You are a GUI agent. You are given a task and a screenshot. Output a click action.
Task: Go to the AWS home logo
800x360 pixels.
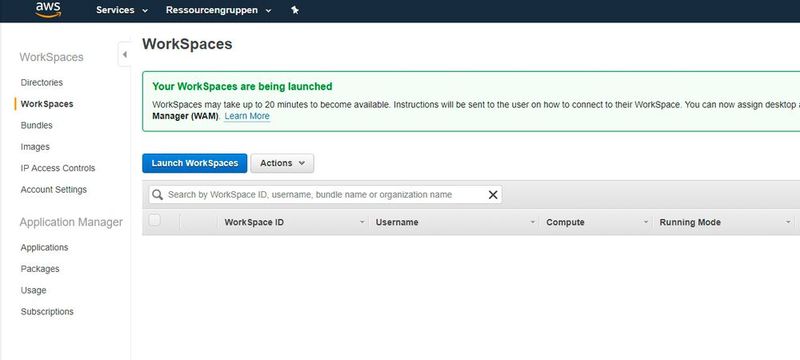point(48,9)
